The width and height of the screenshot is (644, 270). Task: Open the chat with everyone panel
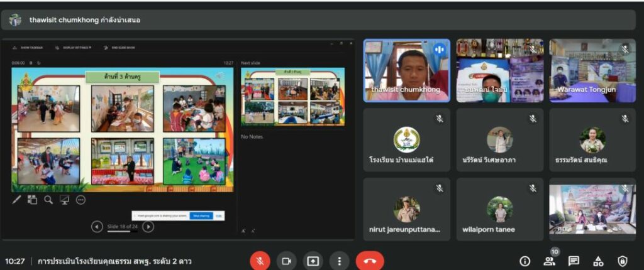[574, 261]
